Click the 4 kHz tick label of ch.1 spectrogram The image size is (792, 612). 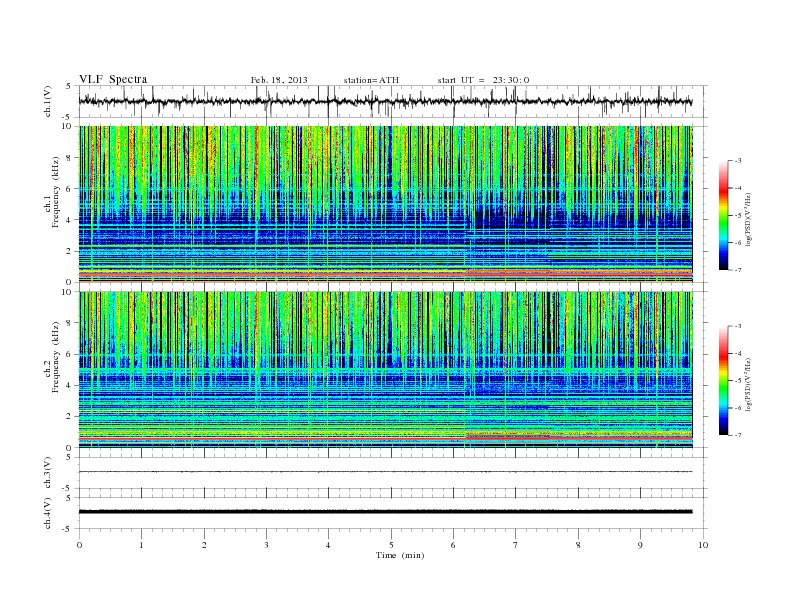[70, 220]
